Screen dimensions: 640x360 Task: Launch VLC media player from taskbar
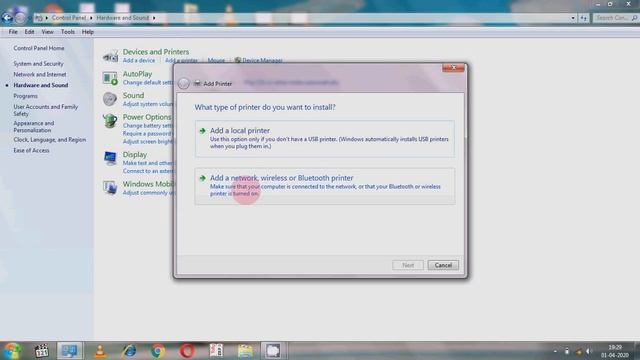[100, 351]
